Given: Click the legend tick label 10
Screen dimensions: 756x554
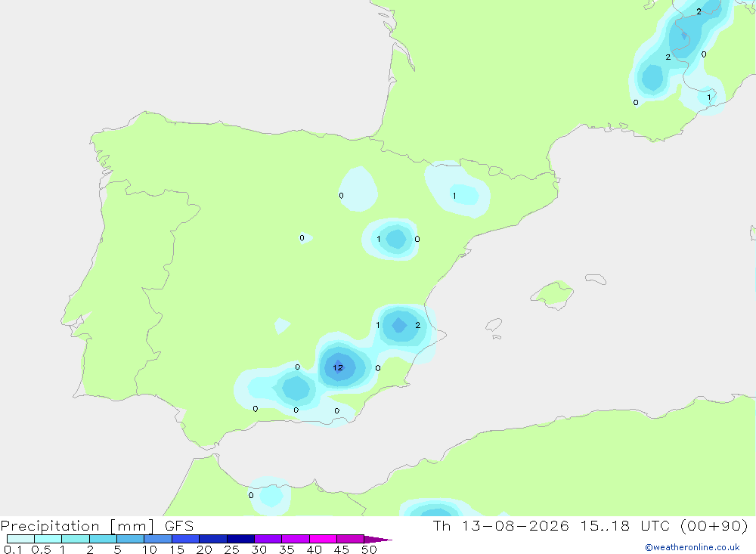Looking at the screenshot, I should tap(150, 549).
